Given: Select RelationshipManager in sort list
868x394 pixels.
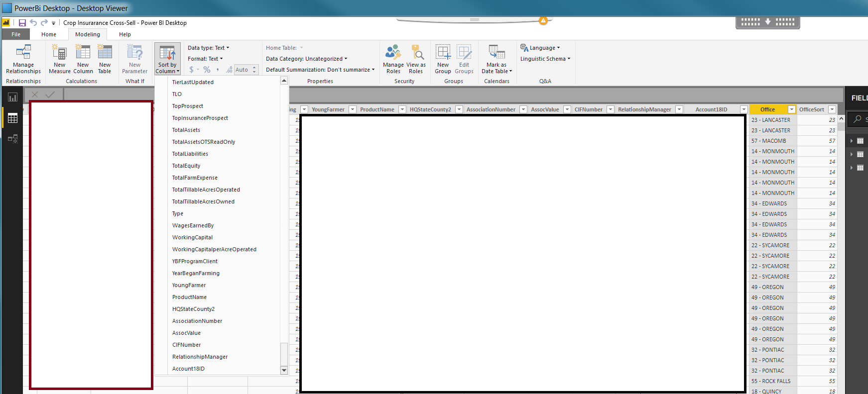Looking at the screenshot, I should [200, 357].
